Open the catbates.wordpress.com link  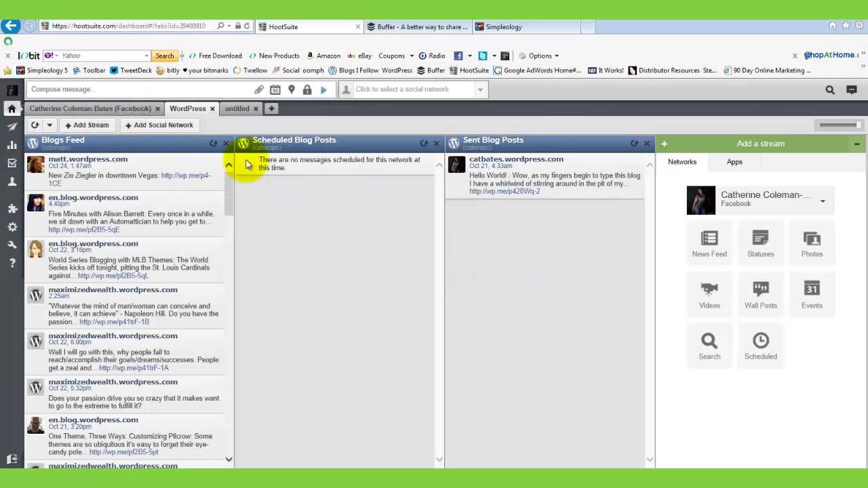[516, 159]
